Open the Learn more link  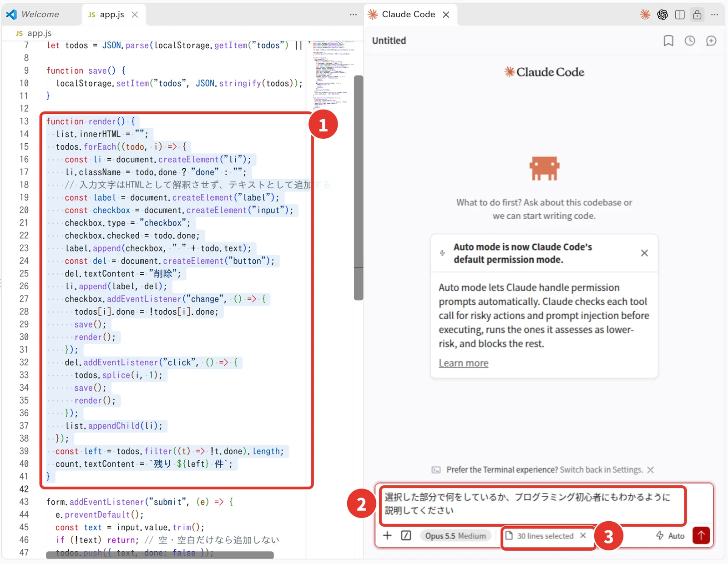463,363
